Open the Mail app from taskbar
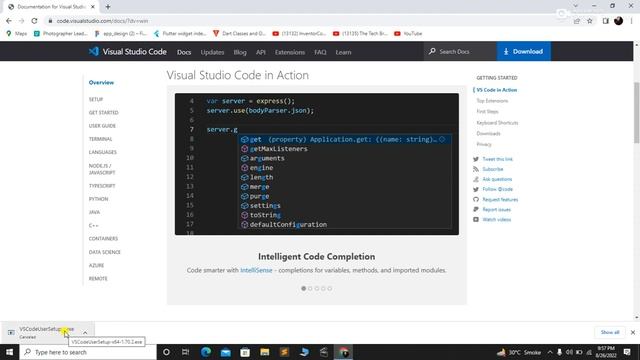640x360 pixels. [x=225, y=352]
